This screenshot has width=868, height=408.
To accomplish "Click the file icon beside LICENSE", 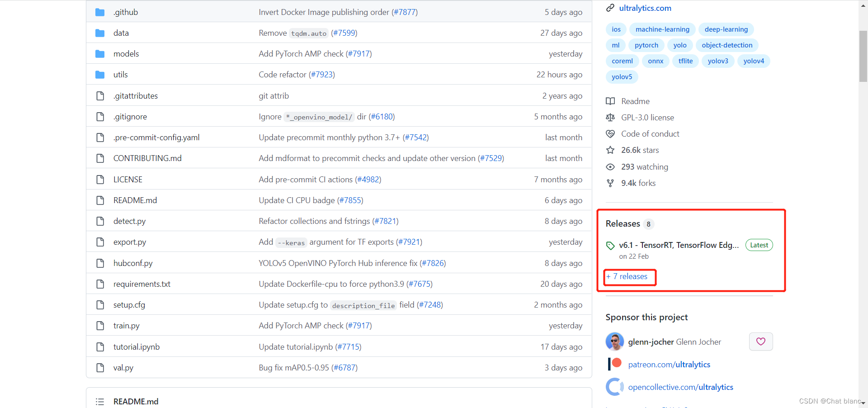I will point(100,180).
